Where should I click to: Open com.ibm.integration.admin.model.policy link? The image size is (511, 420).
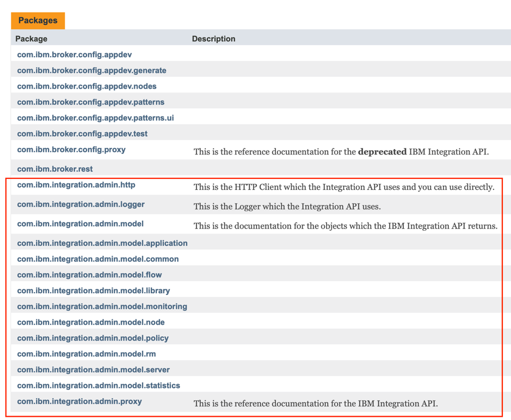[x=93, y=338]
